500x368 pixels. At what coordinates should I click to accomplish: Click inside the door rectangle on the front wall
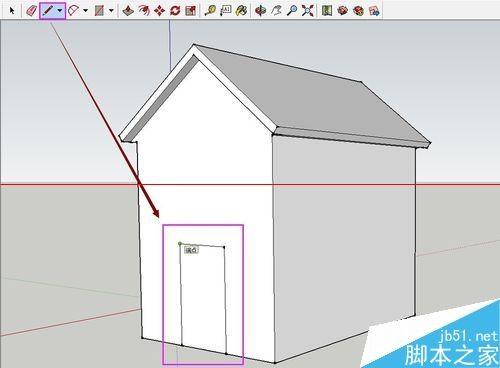tap(203, 300)
